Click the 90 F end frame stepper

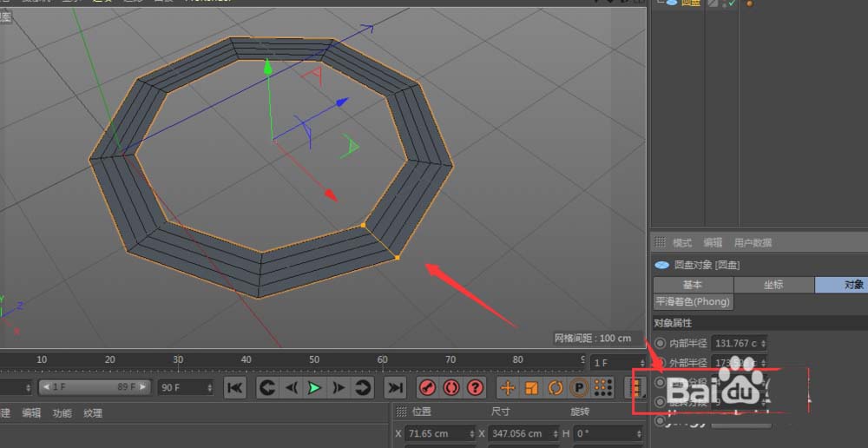(x=208, y=387)
